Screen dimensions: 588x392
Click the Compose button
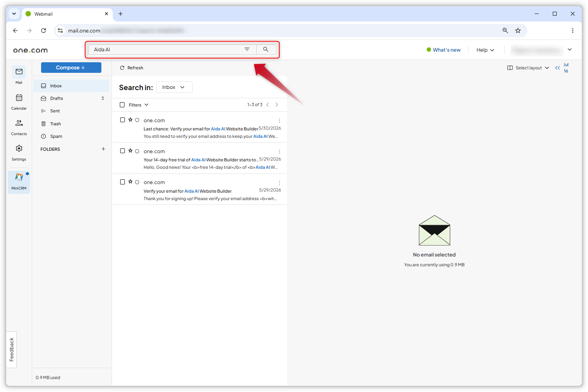71,68
